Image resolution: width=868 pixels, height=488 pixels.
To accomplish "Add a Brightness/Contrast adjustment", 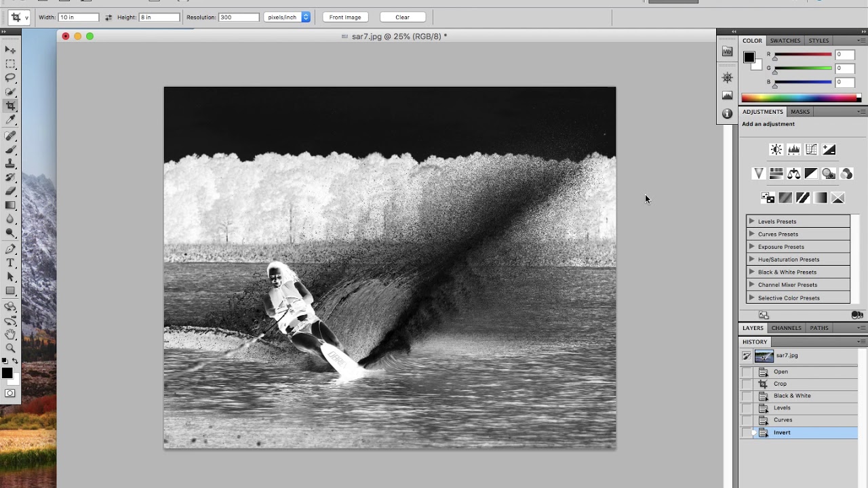I will [776, 150].
